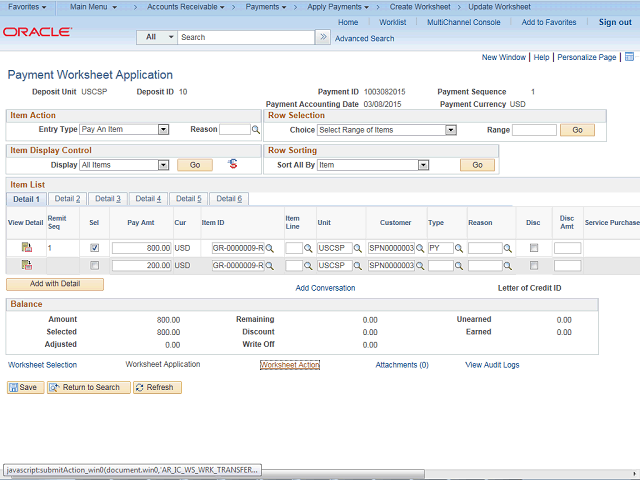Click the red currency conversion icon
640x480 pixels.
click(233, 164)
